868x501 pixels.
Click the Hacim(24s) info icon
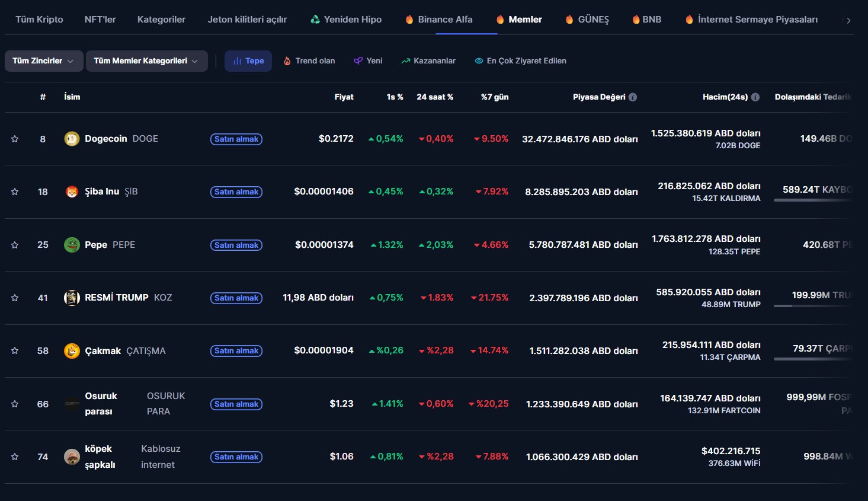coord(755,97)
